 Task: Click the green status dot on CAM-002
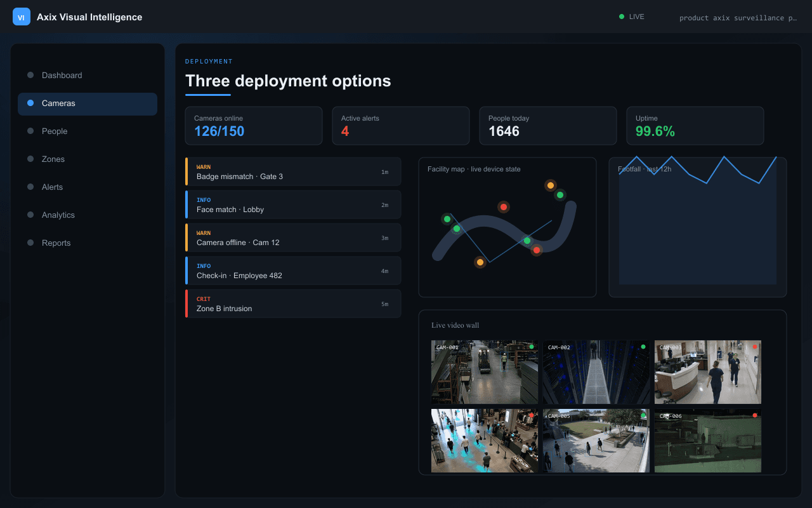coord(643,347)
